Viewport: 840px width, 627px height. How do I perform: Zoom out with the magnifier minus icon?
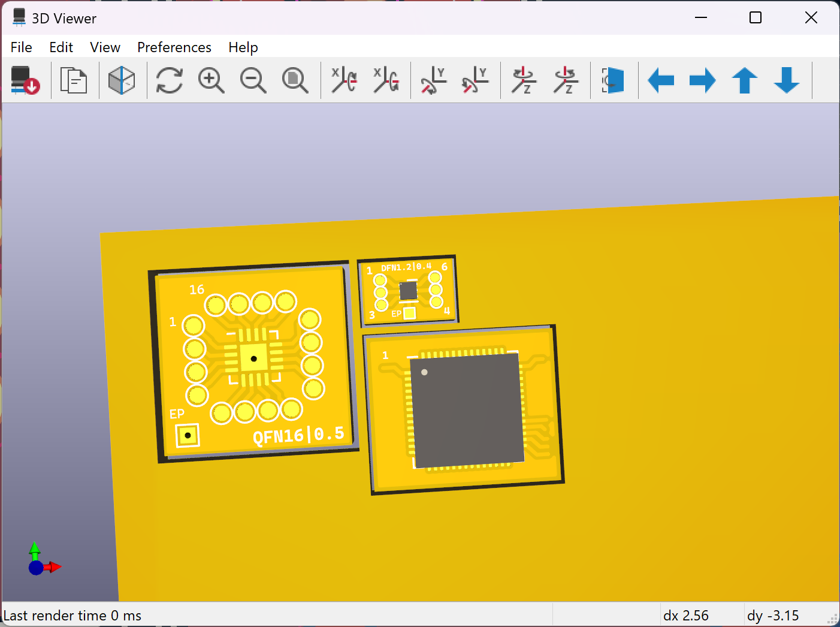tap(253, 80)
